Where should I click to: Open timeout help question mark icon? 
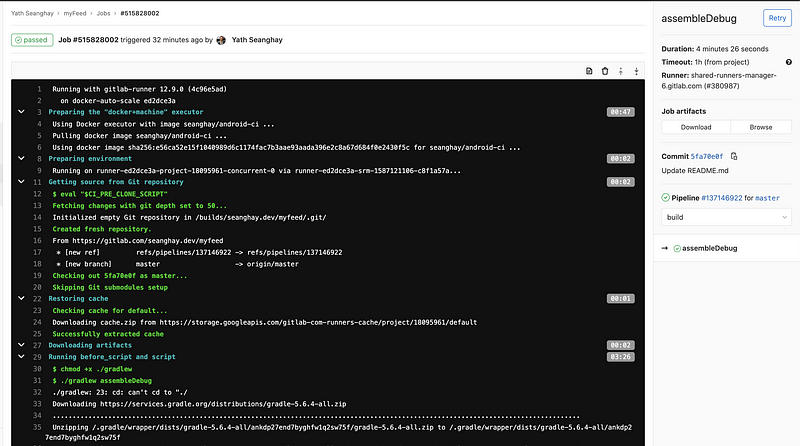[789, 62]
